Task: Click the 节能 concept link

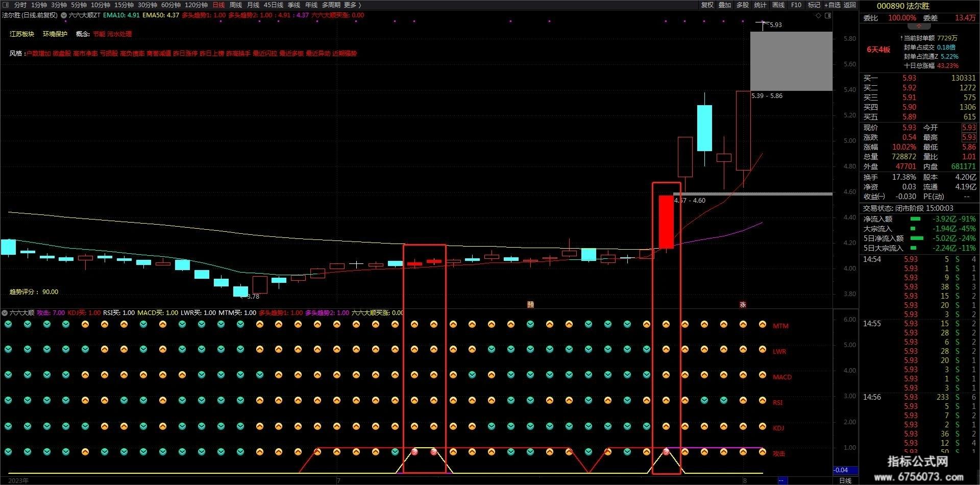Action: click(99, 34)
